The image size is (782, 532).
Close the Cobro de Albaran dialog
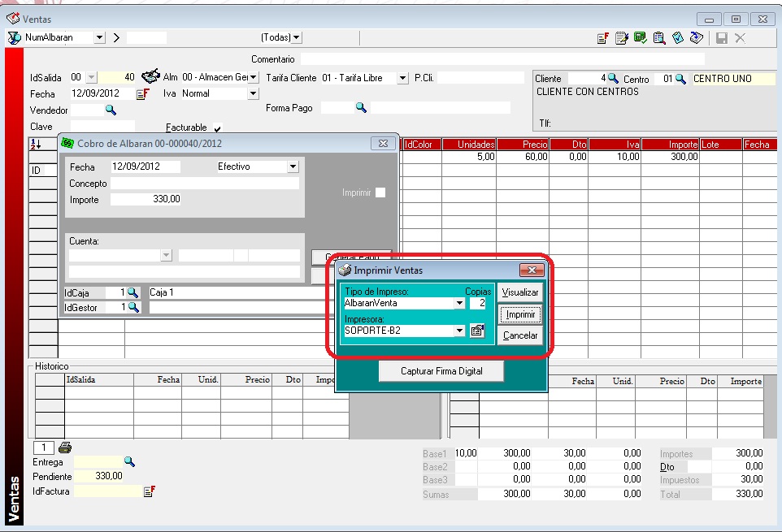tap(383, 144)
